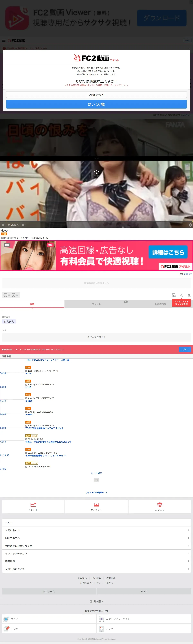This screenshot has height=644, width=193.
Task: Open uploader FC2USER078... link
Action: pos(41,238)
